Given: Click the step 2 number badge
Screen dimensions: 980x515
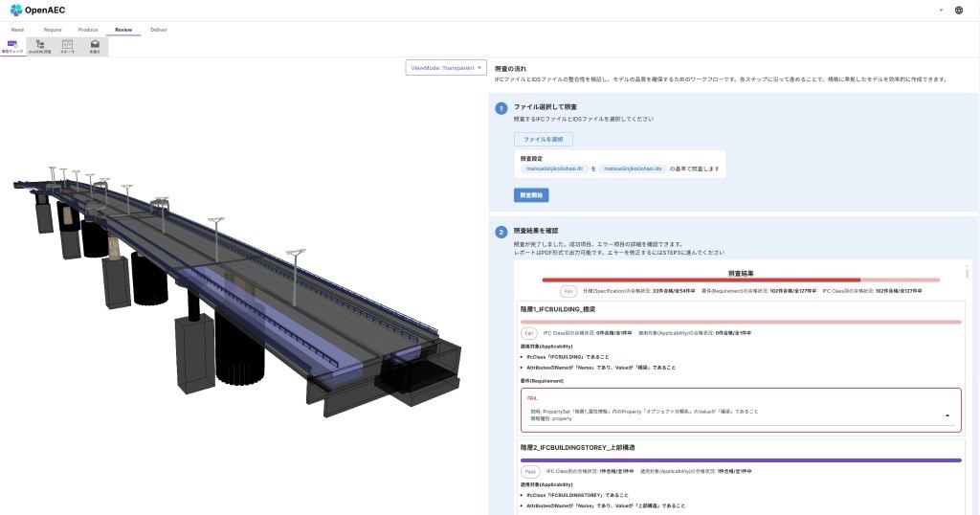Looking at the screenshot, I should tap(501, 232).
